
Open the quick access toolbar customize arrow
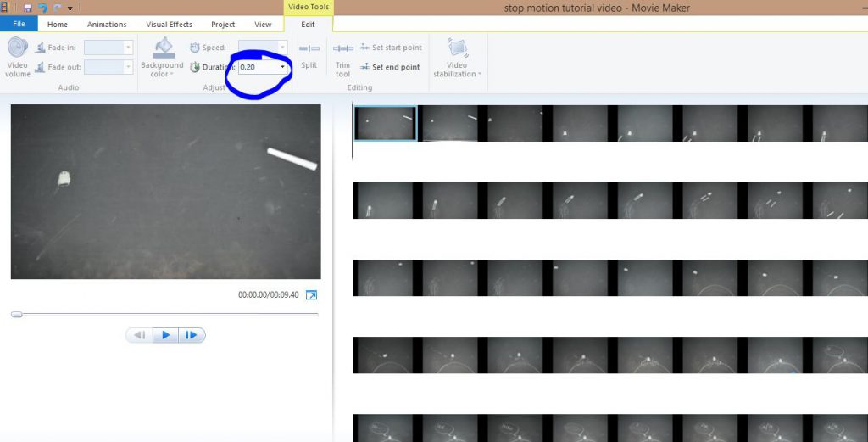(70, 8)
